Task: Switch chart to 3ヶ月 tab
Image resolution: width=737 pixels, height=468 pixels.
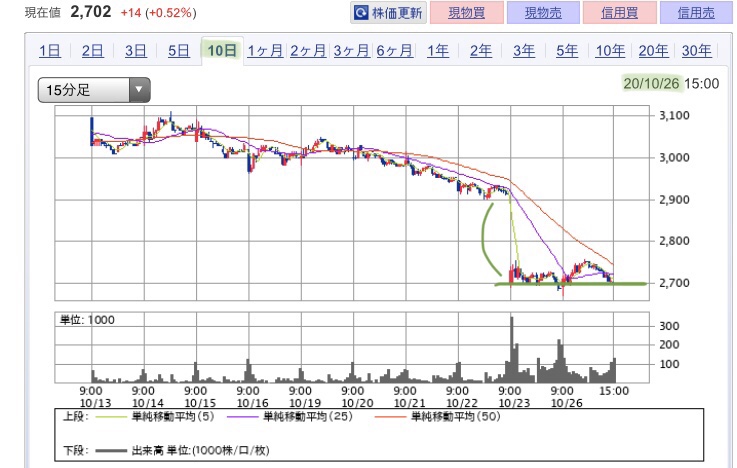Action: coord(352,50)
